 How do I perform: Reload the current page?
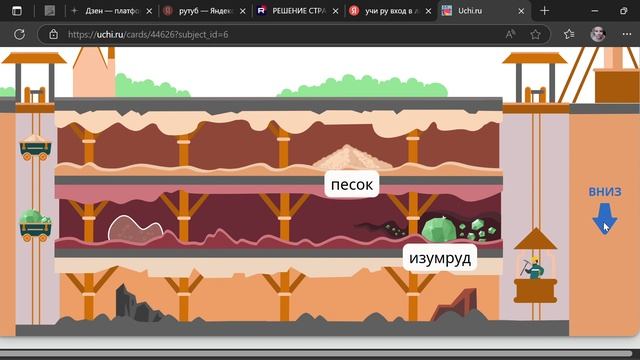[x=19, y=34]
